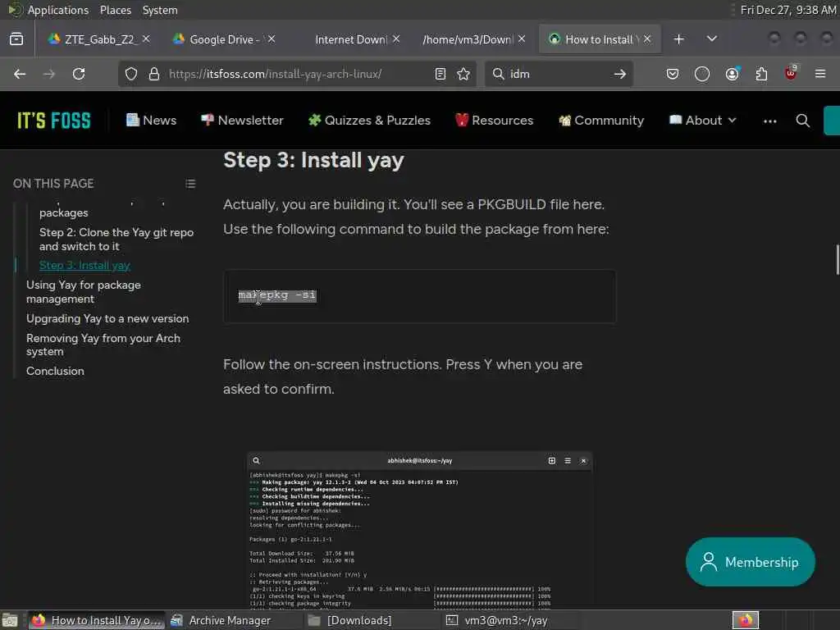Click the clock showing Fri Dec 27
This screenshot has width=840, height=630.
coord(788,10)
